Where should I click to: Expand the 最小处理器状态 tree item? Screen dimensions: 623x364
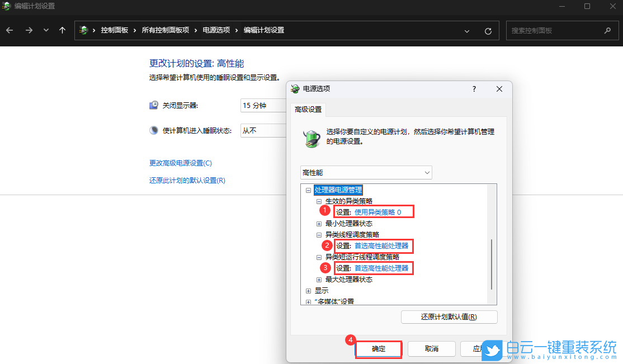(x=319, y=223)
